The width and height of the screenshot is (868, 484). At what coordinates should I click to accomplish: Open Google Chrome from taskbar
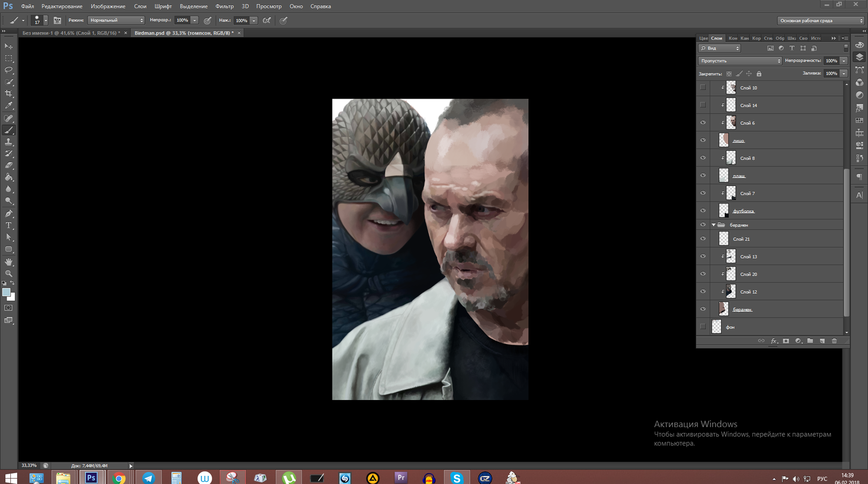[119, 477]
